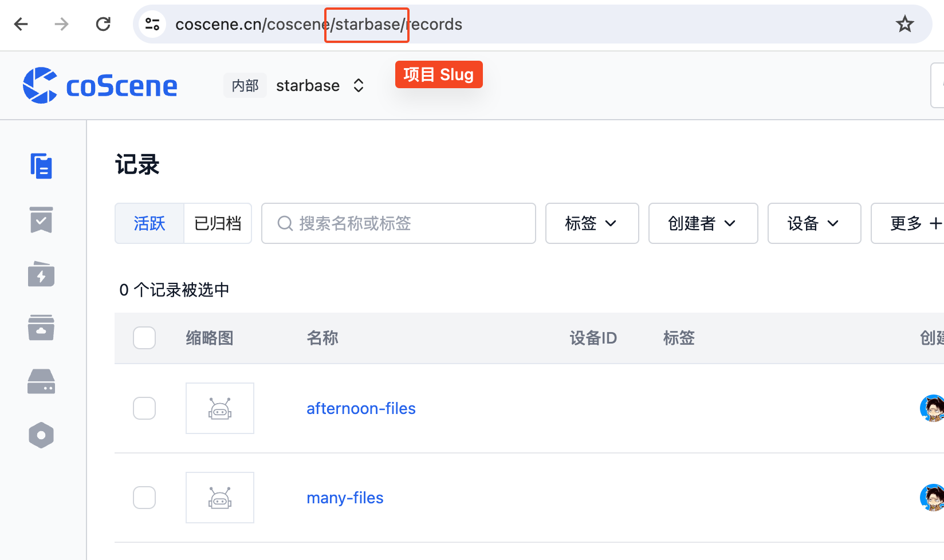Expand the 标签 filter dropdown

pos(592,223)
